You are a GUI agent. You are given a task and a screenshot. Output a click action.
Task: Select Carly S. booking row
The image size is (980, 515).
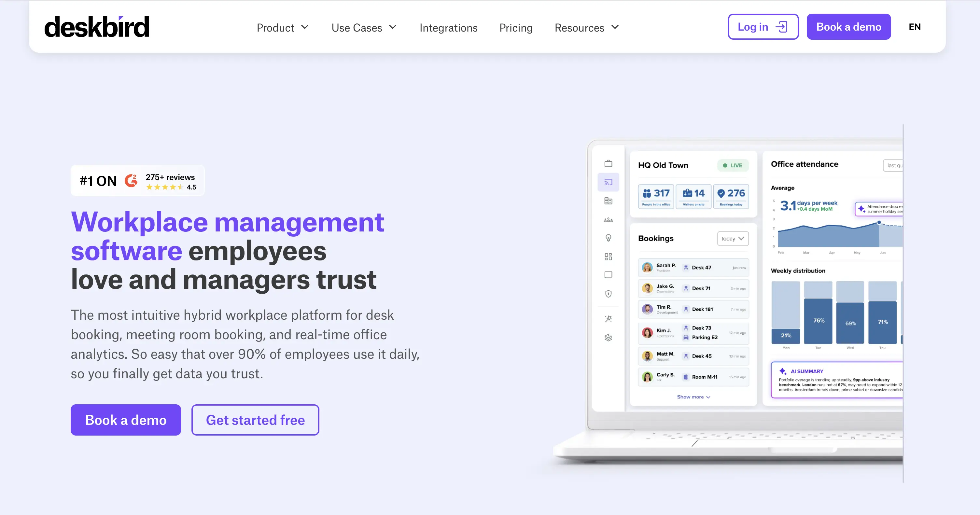point(693,377)
